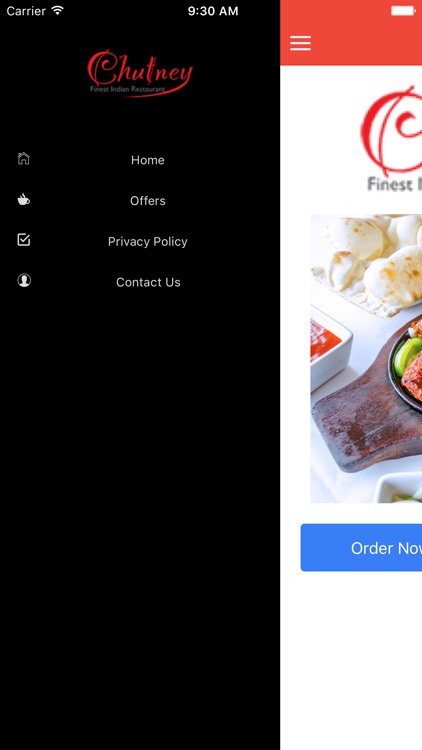This screenshot has width=422, height=750.
Task: Tap the battery icon in status bar
Action: click(x=403, y=11)
